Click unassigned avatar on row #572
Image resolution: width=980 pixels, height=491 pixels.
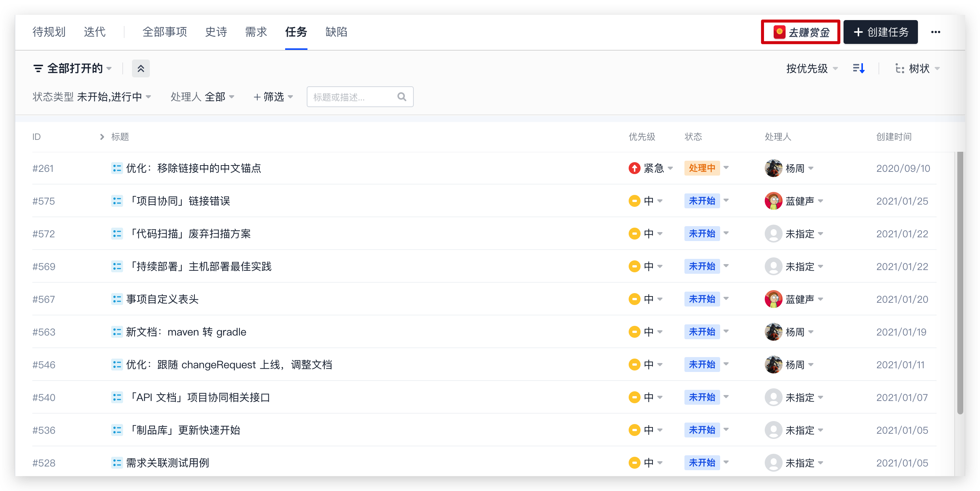773,234
